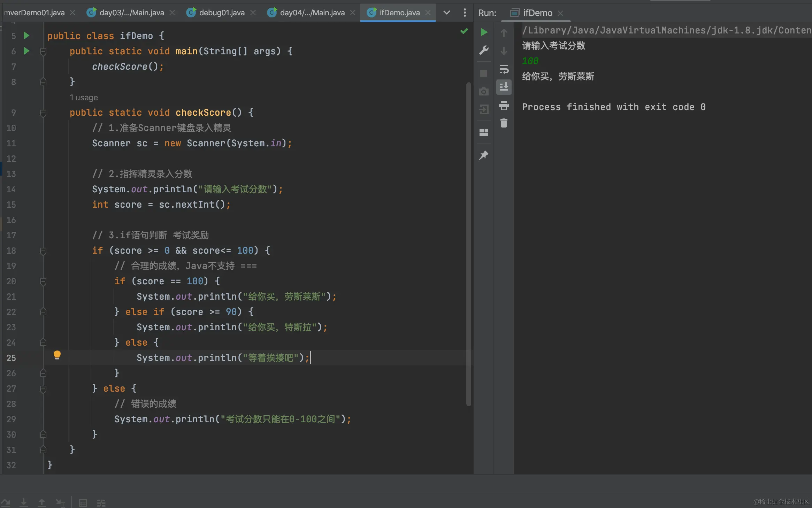Click the 'Process finished with exit code 0' line

click(614, 107)
